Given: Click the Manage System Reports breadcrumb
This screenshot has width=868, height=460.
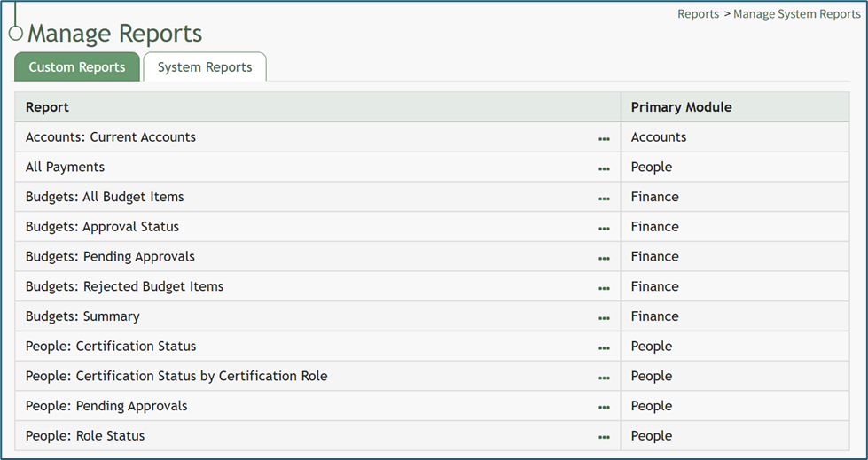Looking at the screenshot, I should click(x=796, y=14).
